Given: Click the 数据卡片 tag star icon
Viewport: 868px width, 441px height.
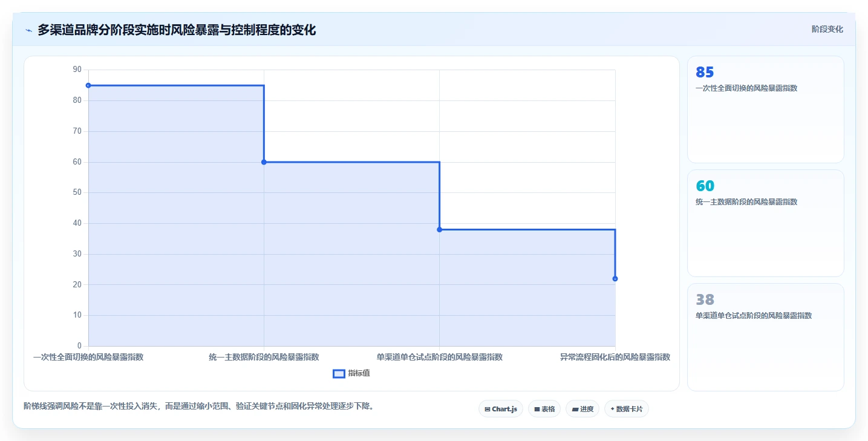Looking at the screenshot, I should [x=612, y=409].
